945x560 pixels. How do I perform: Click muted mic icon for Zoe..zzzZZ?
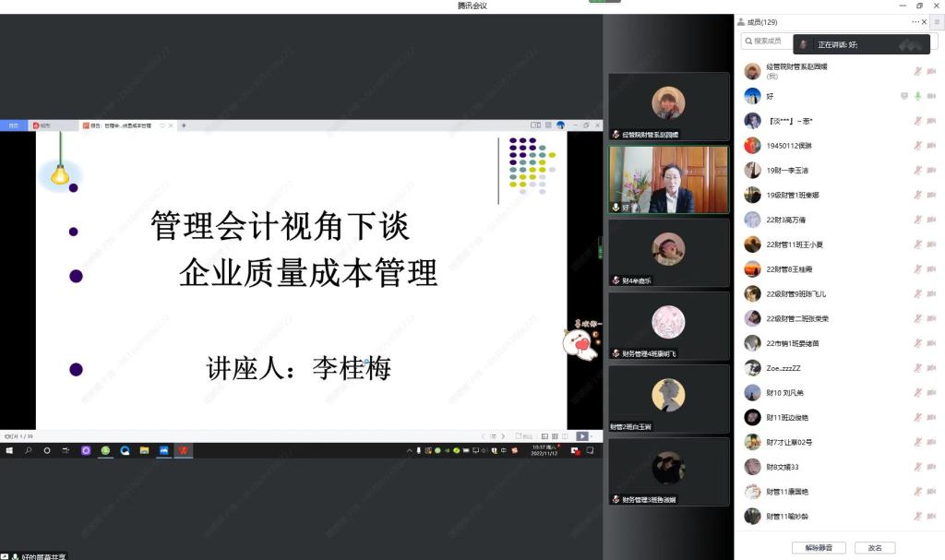(917, 368)
